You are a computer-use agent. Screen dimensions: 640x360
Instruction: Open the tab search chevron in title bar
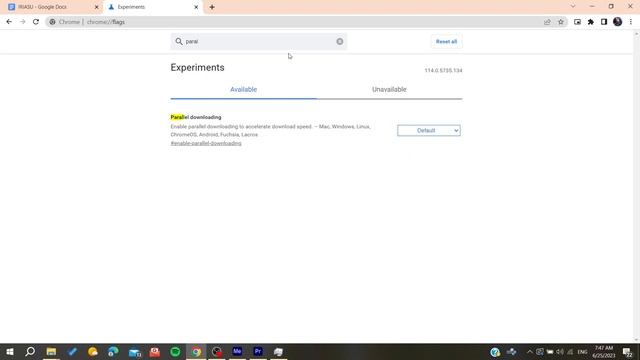pyautogui.click(x=573, y=7)
